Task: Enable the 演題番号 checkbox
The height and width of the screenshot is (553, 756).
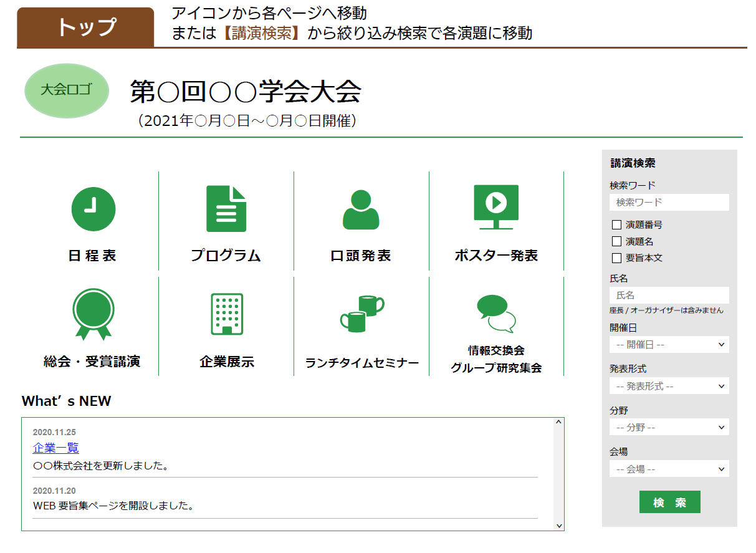Action: click(616, 225)
